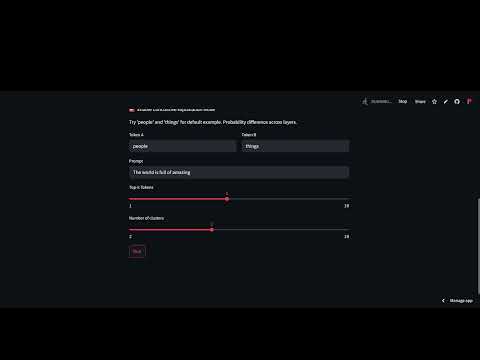Viewport: 480px width, 360px height.
Task: Click the 'Prompt' label
Action: (x=136, y=161)
